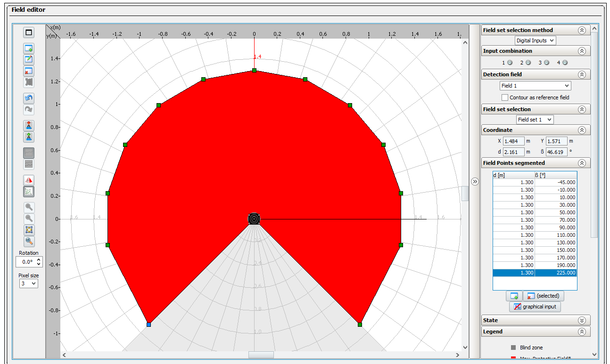Collapse the Coordinate section
The width and height of the screenshot is (610, 364).
[x=582, y=130]
